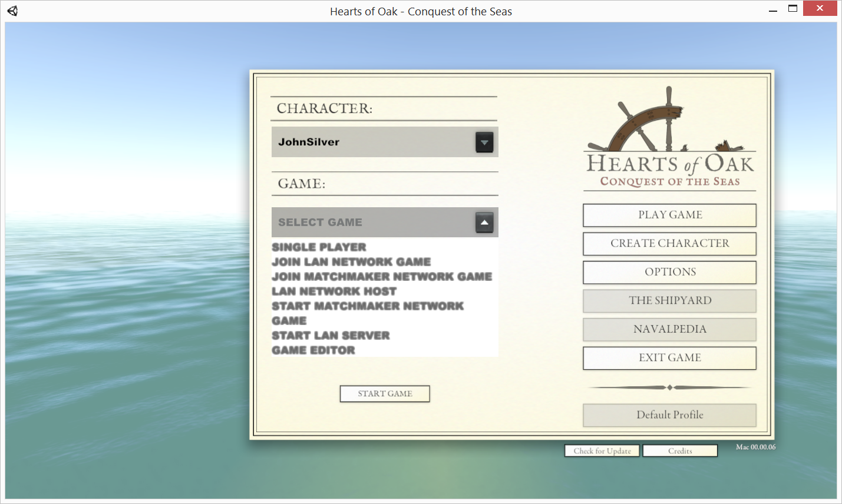Click the Unity icon in title bar
The image size is (842, 504).
(12, 11)
